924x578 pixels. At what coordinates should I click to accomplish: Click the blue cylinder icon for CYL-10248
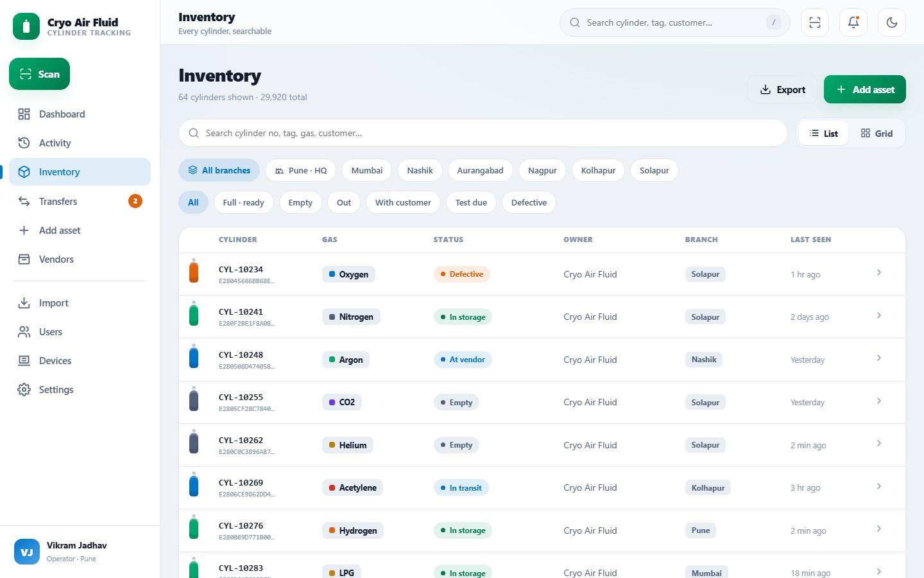pos(194,356)
